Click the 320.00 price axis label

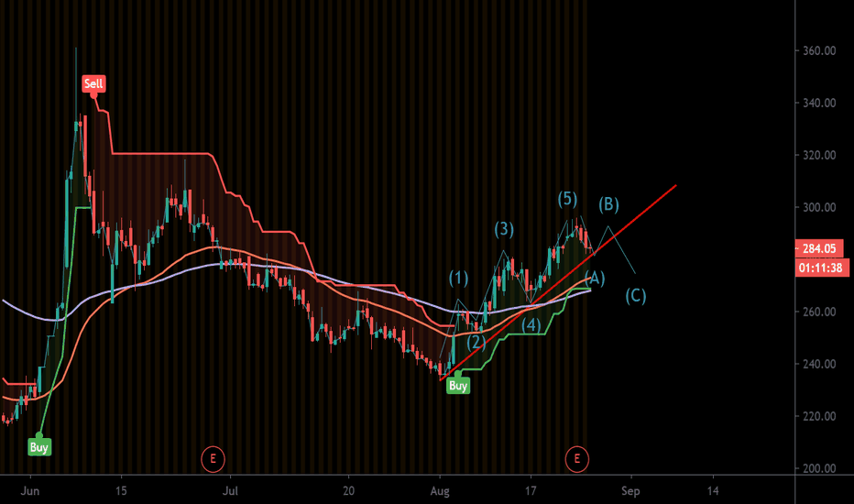click(819, 155)
